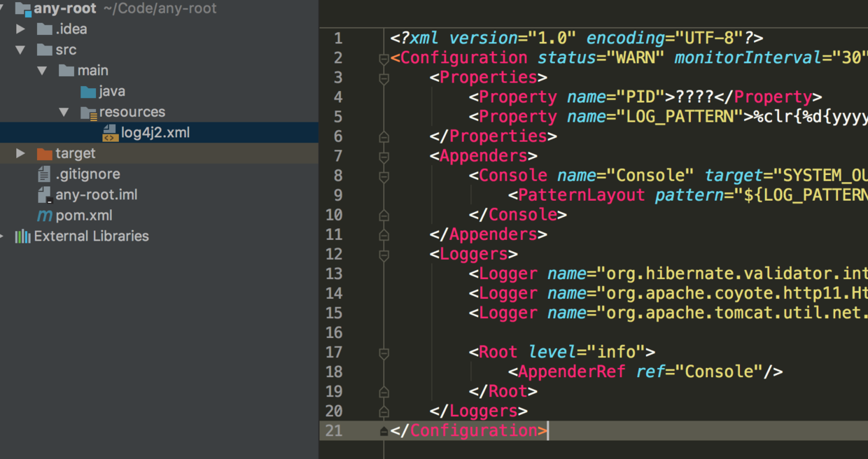The image size is (868, 459).
Task: Click line number 13 in the gutter
Action: [x=335, y=274]
